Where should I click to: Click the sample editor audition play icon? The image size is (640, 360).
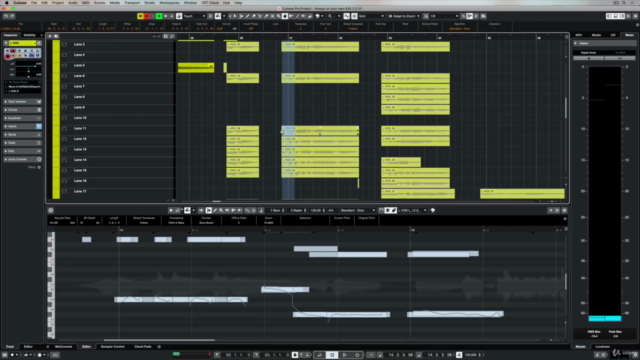click(171, 210)
